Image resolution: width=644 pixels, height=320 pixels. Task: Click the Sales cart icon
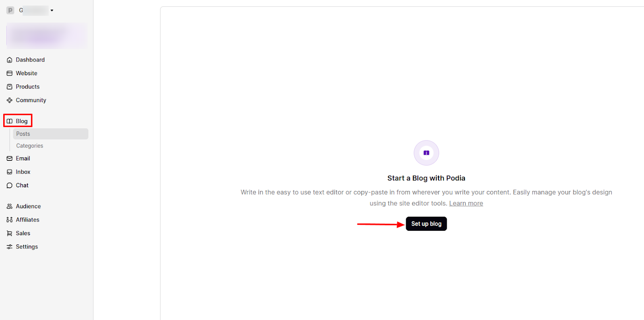pos(10,233)
